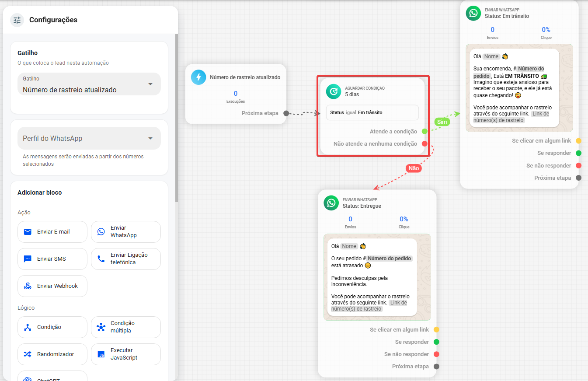The width and height of the screenshot is (588, 381).
Task: Click the gray Próxima etapa dot on the Entregue block
Action: [x=436, y=367]
